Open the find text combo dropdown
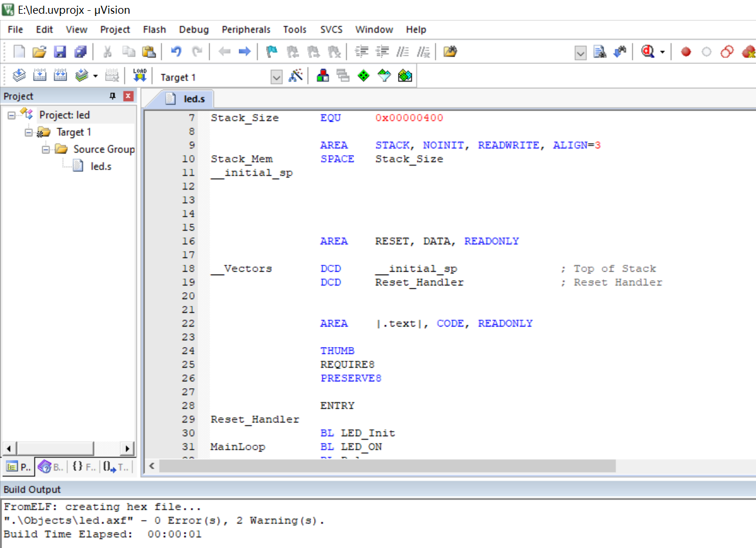Viewport: 756px width, 548px height. tap(580, 53)
